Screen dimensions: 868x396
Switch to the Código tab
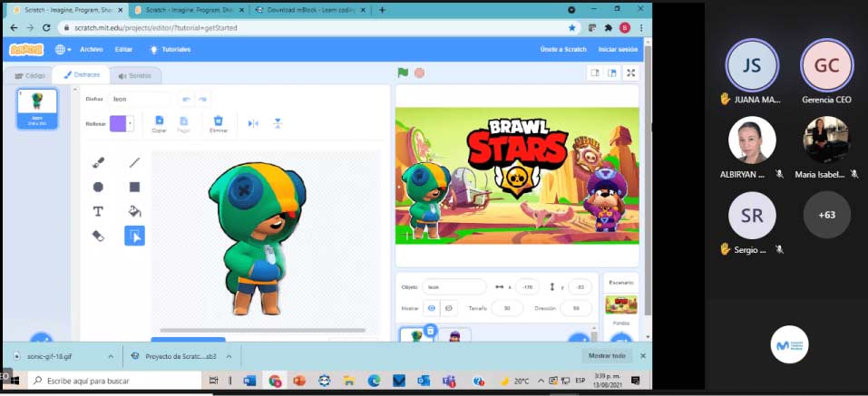click(30, 76)
